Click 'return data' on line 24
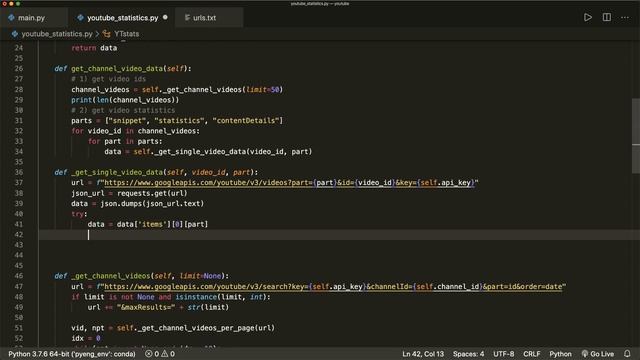The height and width of the screenshot is (360, 640). [x=94, y=48]
